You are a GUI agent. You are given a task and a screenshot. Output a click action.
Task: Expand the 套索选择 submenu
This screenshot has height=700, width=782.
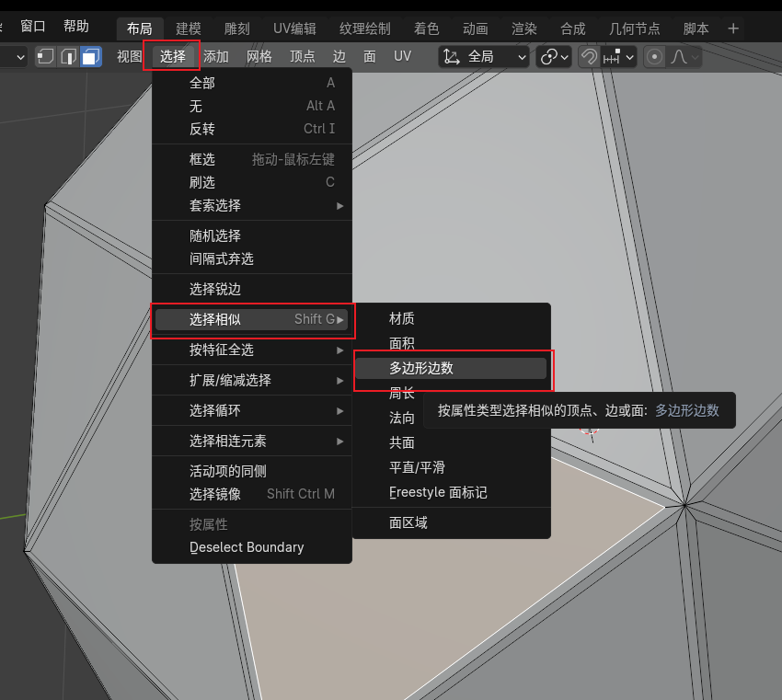[x=252, y=205]
